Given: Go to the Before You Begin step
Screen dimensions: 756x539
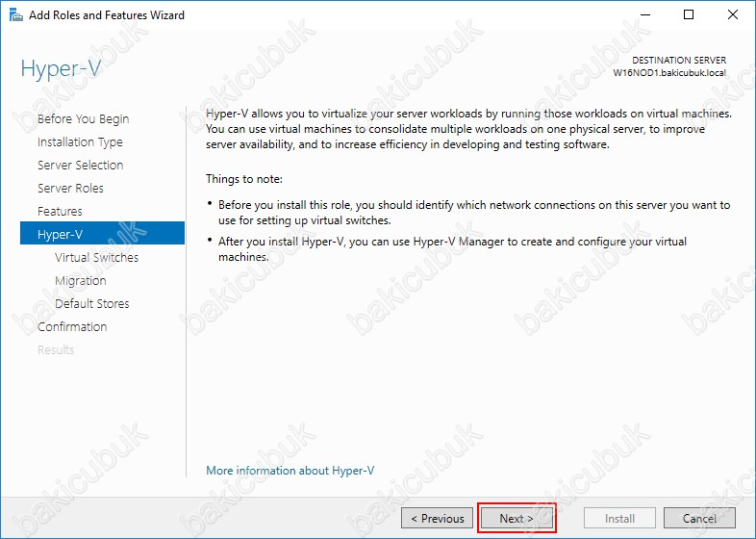Looking at the screenshot, I should click(83, 119).
